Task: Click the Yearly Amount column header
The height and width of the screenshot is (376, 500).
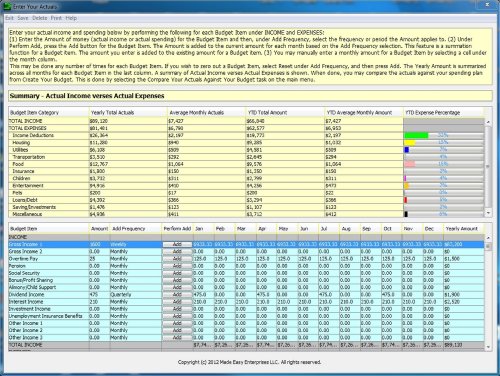Action: pos(464,229)
